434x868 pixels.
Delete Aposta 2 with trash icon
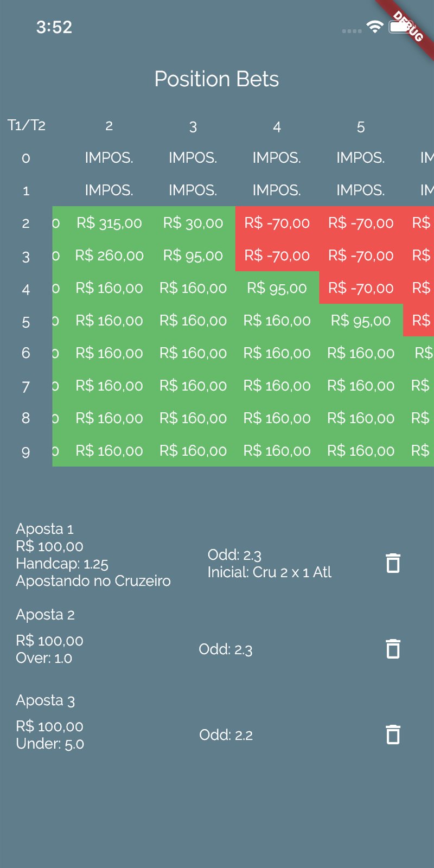coord(393,649)
